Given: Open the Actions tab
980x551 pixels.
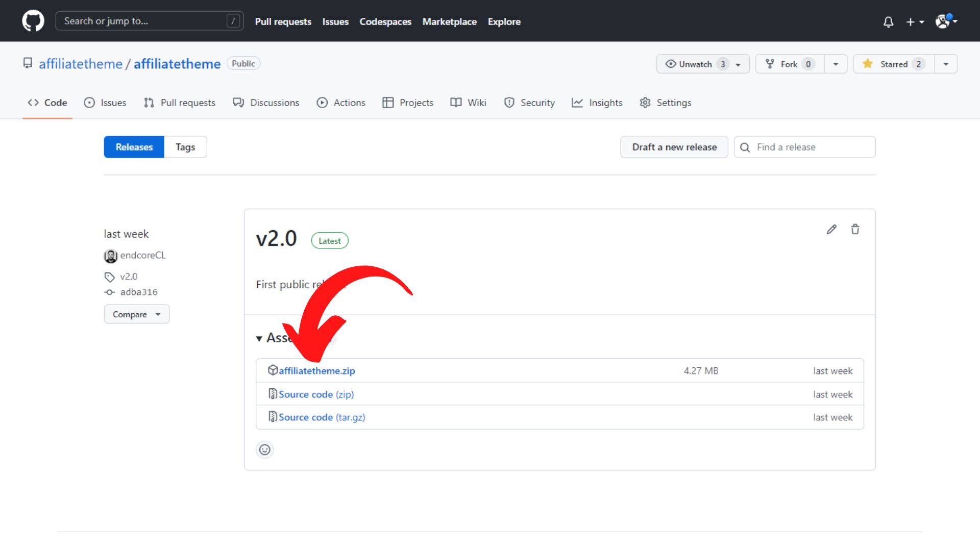Looking at the screenshot, I should tap(341, 103).
